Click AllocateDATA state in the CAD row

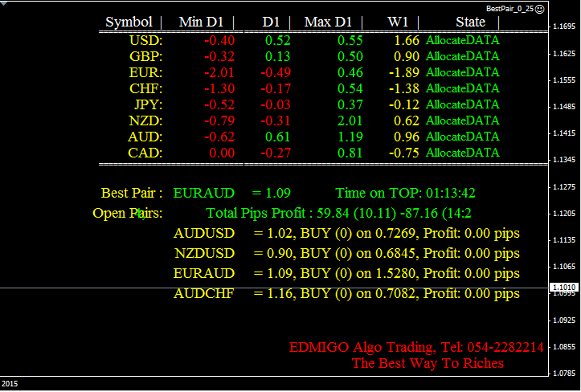tap(462, 153)
